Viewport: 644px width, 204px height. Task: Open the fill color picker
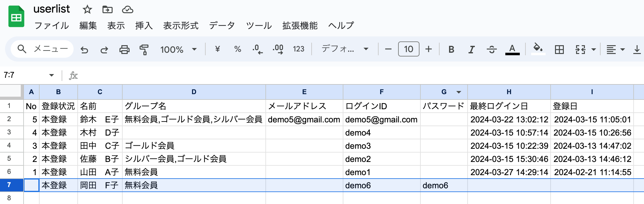point(538,49)
